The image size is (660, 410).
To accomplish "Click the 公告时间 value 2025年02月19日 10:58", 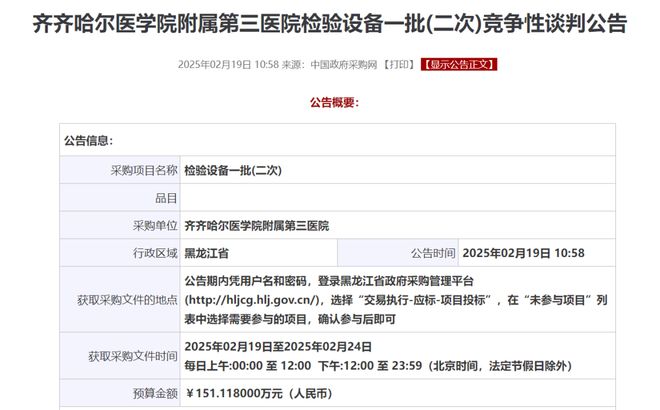I will coord(523,253).
